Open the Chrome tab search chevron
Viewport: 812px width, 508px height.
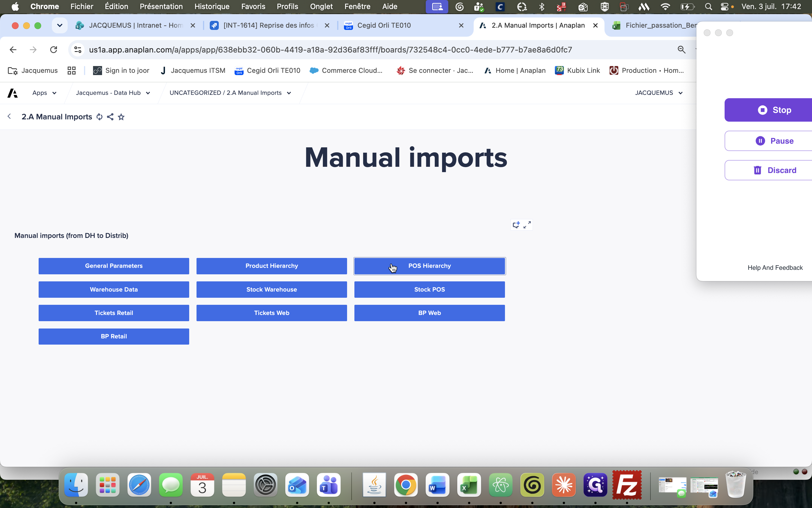pos(60,25)
